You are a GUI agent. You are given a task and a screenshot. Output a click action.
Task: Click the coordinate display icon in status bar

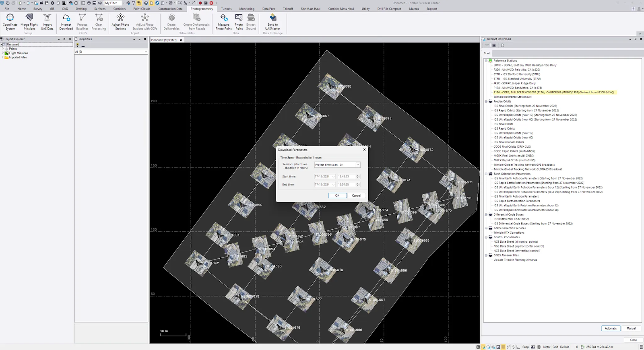click(x=582, y=347)
